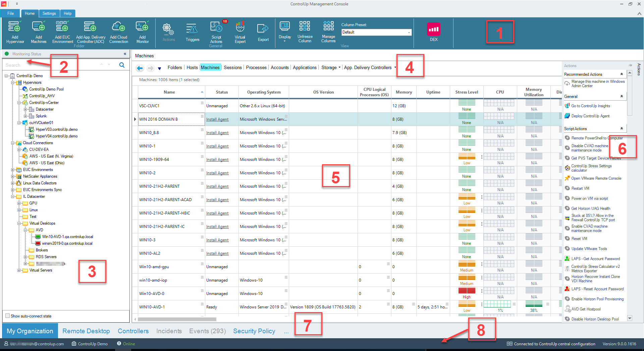Click the machines grid horizontal scrollbar
Image resolution: width=644 pixels, height=351 pixels.
coord(177,319)
